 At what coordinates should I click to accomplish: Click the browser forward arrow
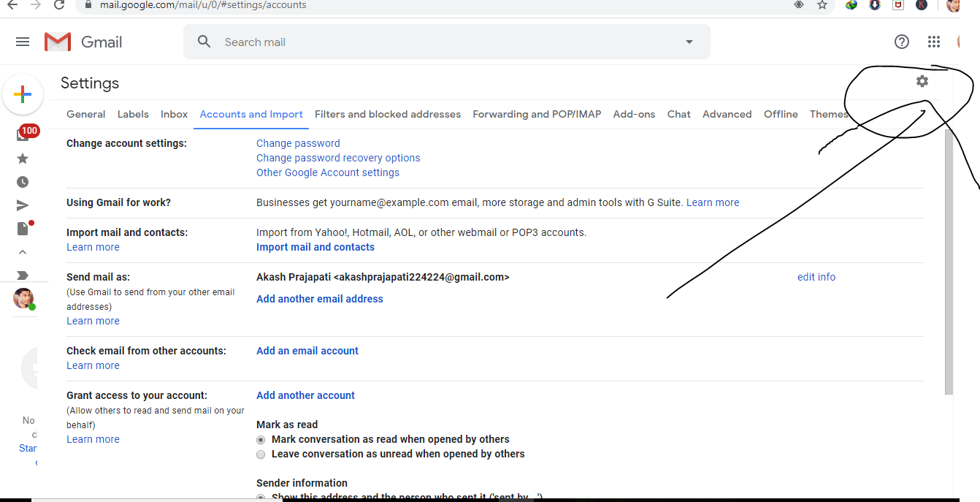(36, 4)
